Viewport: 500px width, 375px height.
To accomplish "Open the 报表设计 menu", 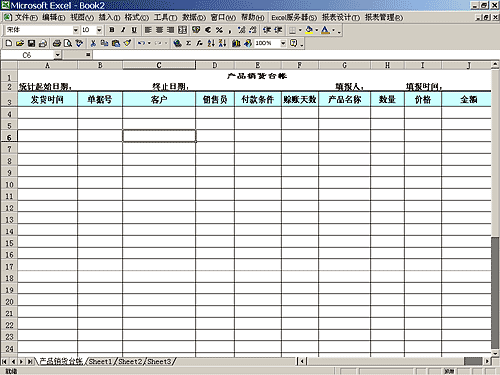I will [x=341, y=17].
